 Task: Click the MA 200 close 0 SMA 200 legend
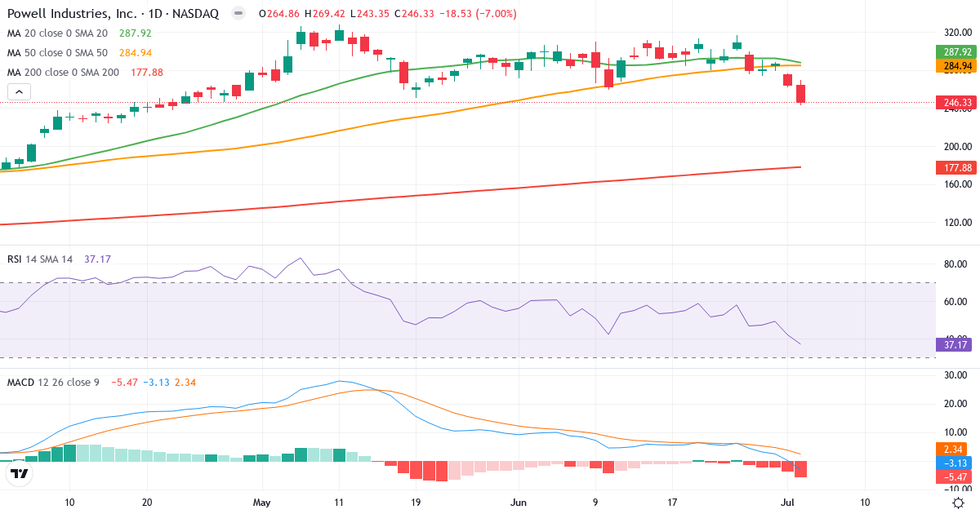pos(64,73)
